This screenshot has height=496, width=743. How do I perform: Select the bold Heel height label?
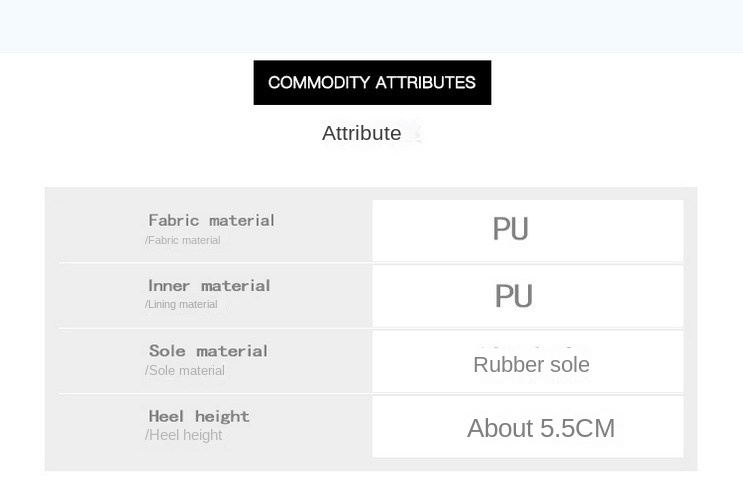[x=199, y=416]
